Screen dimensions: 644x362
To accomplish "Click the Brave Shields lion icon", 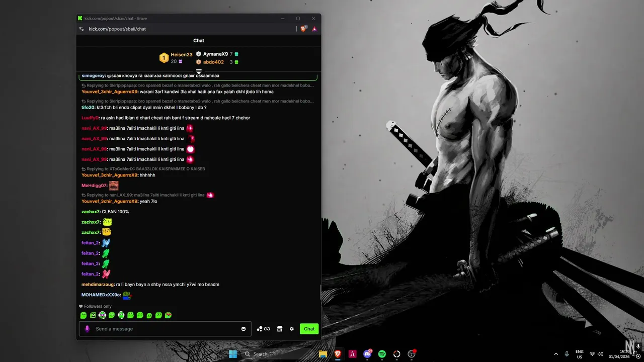I will coord(303,29).
